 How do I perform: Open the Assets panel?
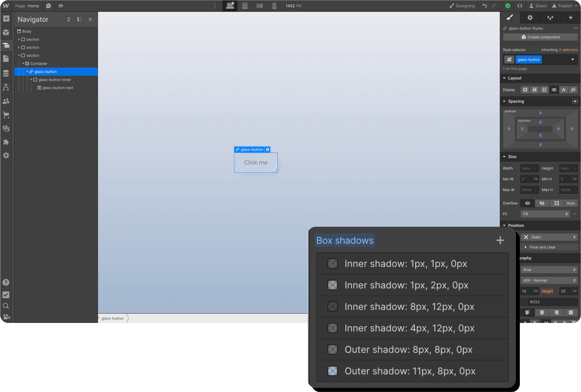pyautogui.click(x=6, y=128)
